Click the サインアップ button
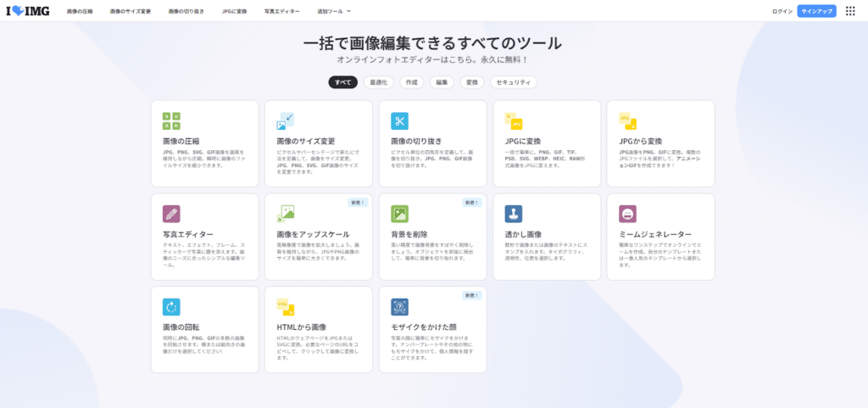This screenshot has width=868, height=408. tap(816, 11)
